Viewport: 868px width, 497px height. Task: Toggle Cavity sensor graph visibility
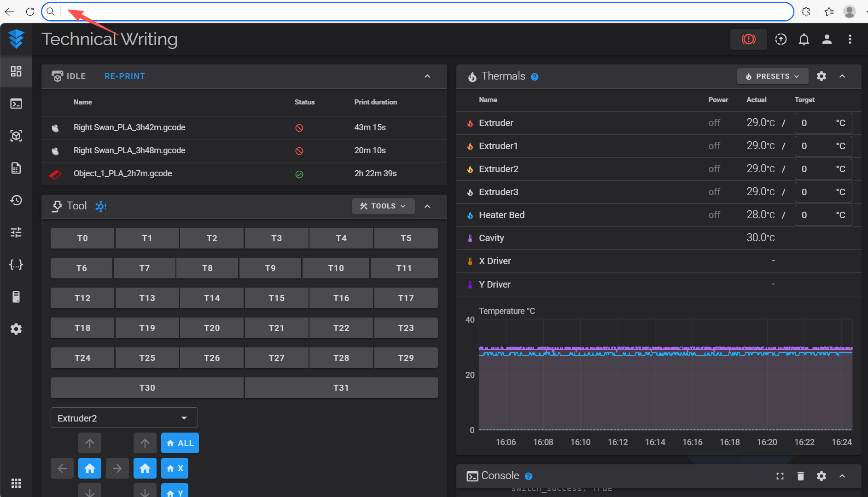470,238
